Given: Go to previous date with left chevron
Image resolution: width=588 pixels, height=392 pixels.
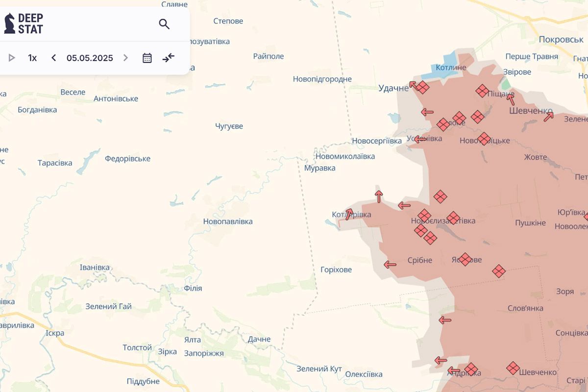Looking at the screenshot, I should point(54,58).
